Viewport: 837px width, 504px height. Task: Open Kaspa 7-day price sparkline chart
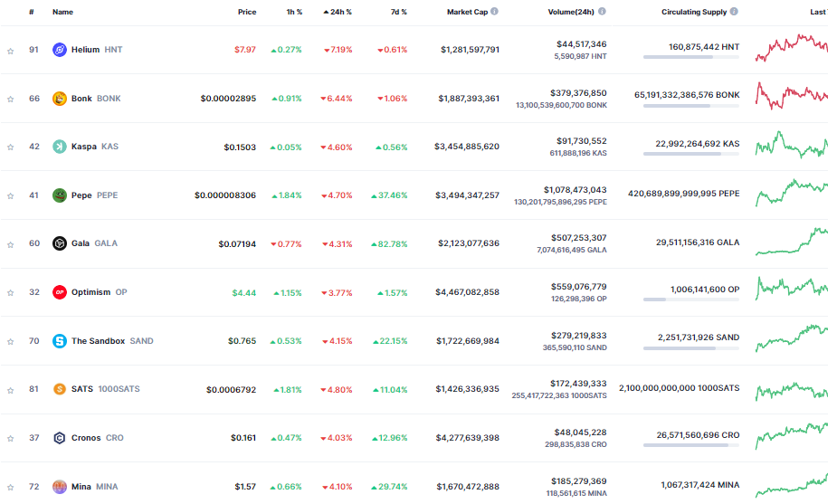tap(792, 145)
